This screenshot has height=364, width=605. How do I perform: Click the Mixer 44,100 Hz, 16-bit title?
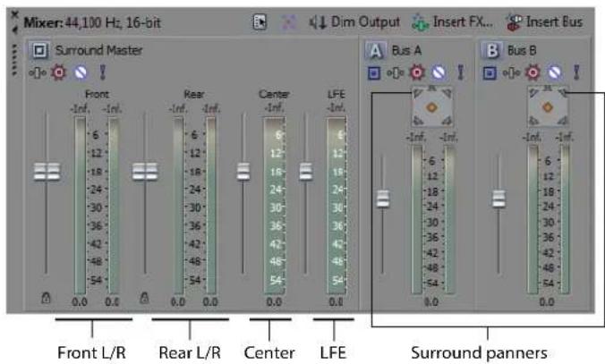point(92,22)
